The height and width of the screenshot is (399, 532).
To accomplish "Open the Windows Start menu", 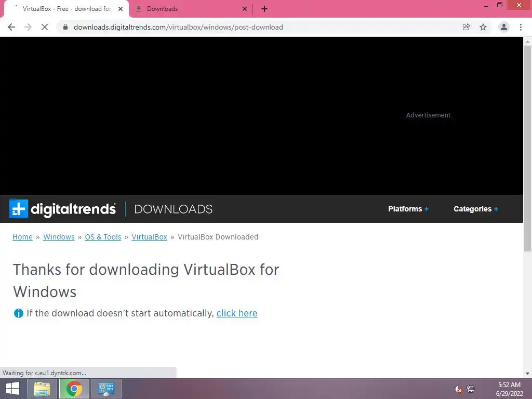I will point(12,389).
